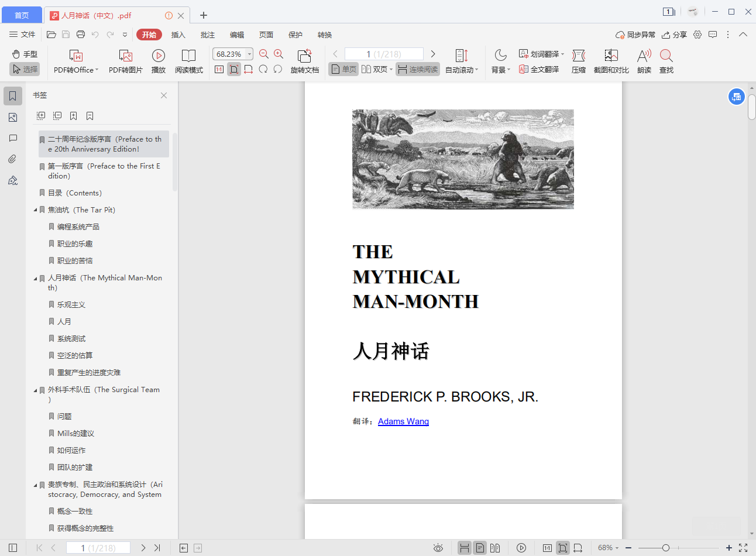Open the 开始 ribbon tab
Image resolution: width=756 pixels, height=556 pixels.
coord(149,35)
